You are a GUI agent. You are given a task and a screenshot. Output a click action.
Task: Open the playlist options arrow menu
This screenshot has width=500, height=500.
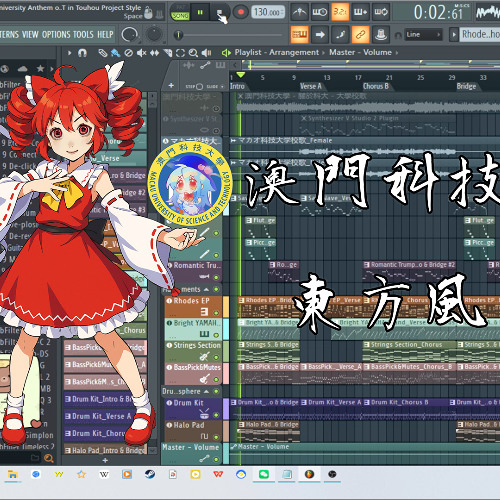pyautogui.click(x=69, y=53)
